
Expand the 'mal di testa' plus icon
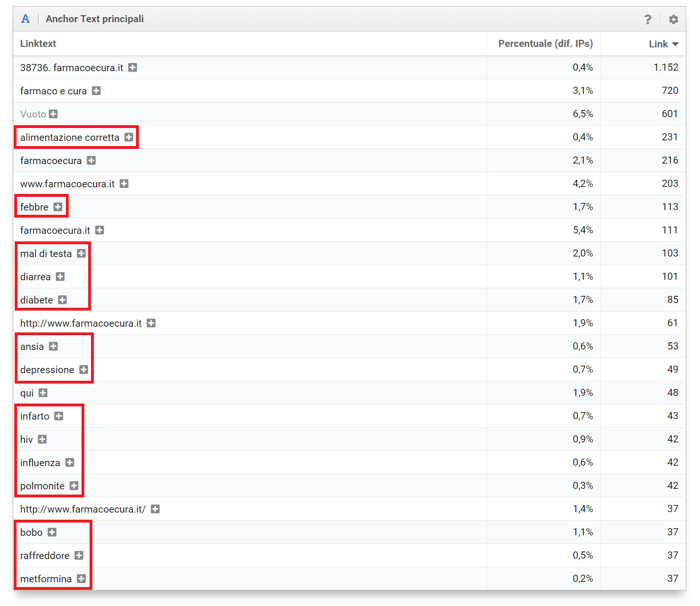(82, 253)
